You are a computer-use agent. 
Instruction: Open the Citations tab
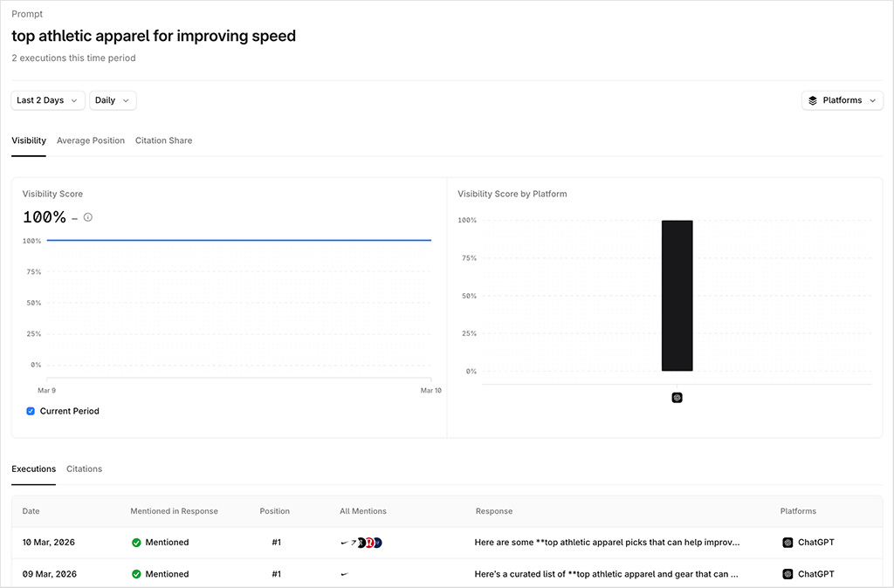click(x=84, y=468)
